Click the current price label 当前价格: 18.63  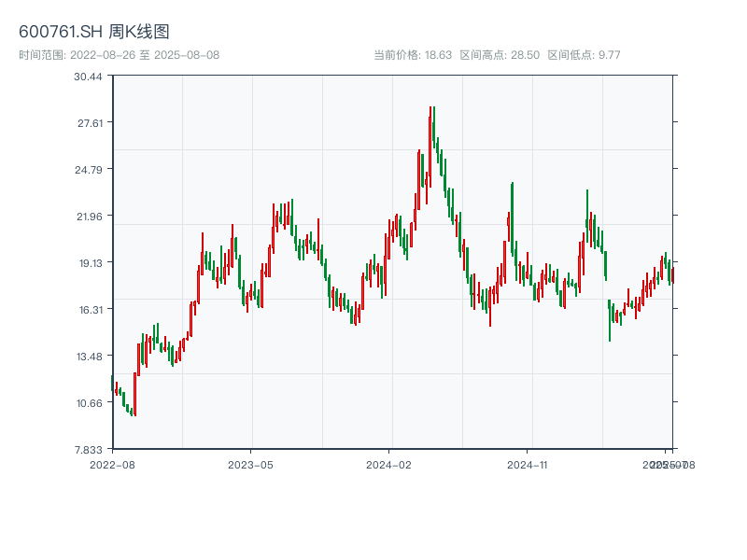(413, 55)
